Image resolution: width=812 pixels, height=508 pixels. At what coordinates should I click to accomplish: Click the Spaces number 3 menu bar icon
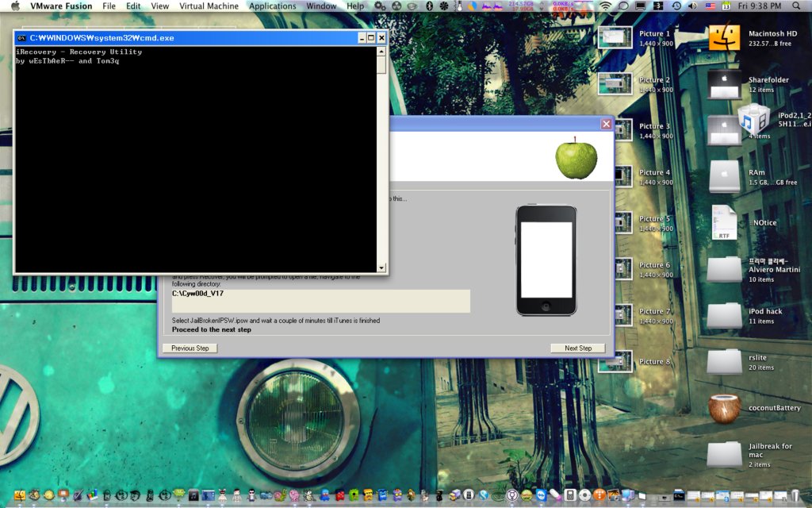tap(658, 6)
